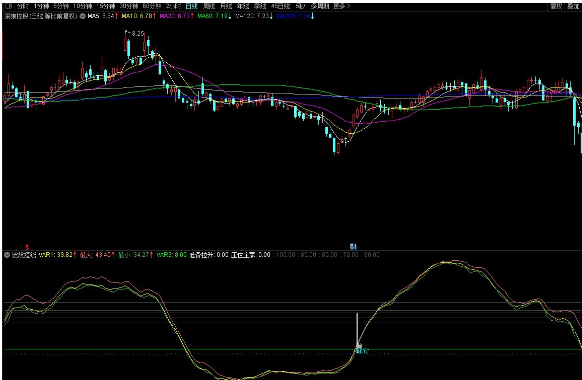Click the round icon beside the indicator name
582x380 pixels.
click(x=7, y=255)
